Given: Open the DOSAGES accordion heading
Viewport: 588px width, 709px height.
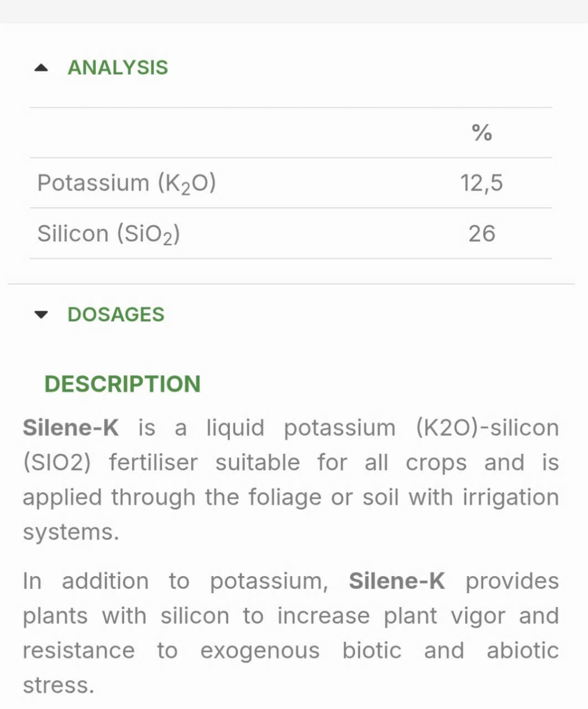Looking at the screenshot, I should (x=116, y=314).
